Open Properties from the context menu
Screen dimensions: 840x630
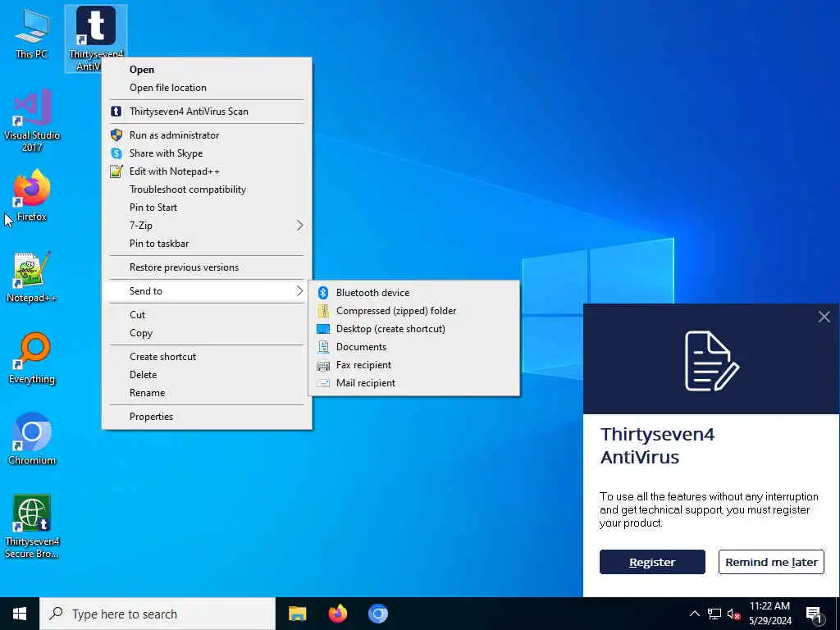tap(207, 417)
